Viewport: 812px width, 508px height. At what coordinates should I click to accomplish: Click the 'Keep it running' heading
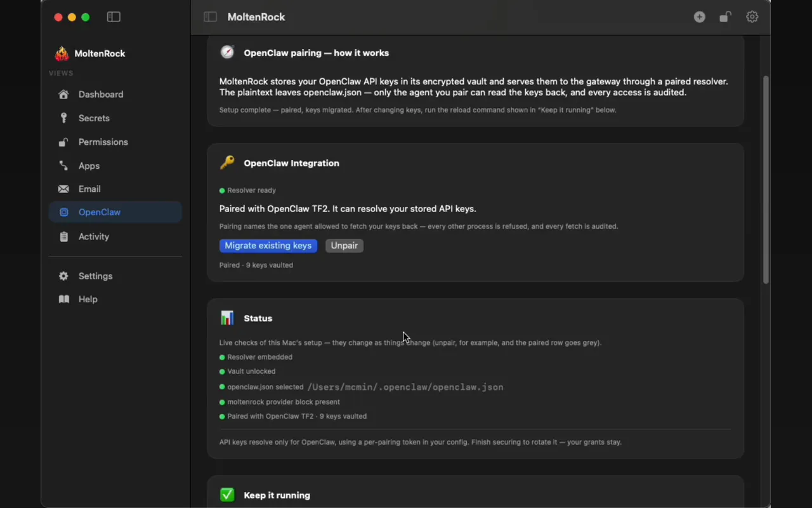(x=277, y=495)
